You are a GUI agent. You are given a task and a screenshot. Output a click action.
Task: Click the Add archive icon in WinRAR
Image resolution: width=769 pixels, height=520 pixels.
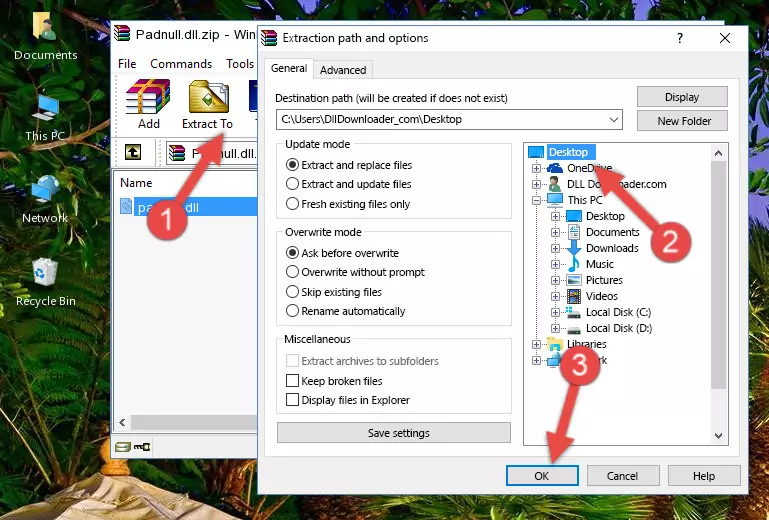[x=148, y=104]
